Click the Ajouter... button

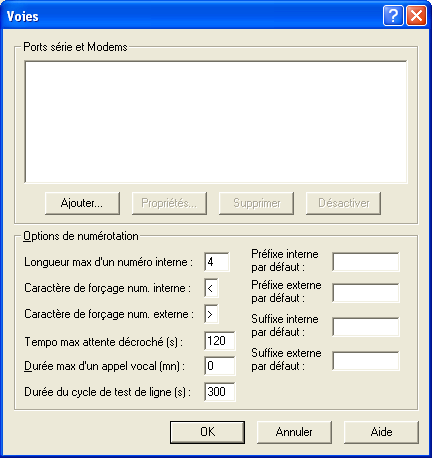[82, 203]
